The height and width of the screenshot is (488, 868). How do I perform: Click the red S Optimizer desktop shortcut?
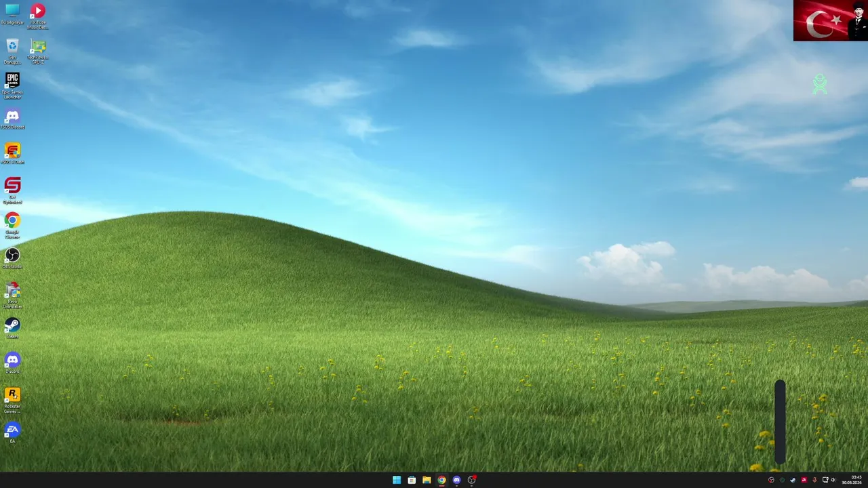(x=12, y=190)
